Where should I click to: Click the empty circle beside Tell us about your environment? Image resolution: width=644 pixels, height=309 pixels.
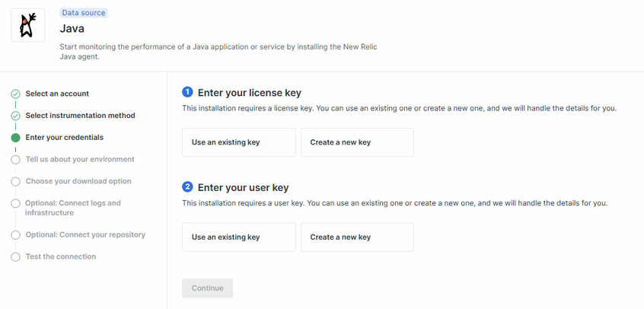(x=15, y=160)
